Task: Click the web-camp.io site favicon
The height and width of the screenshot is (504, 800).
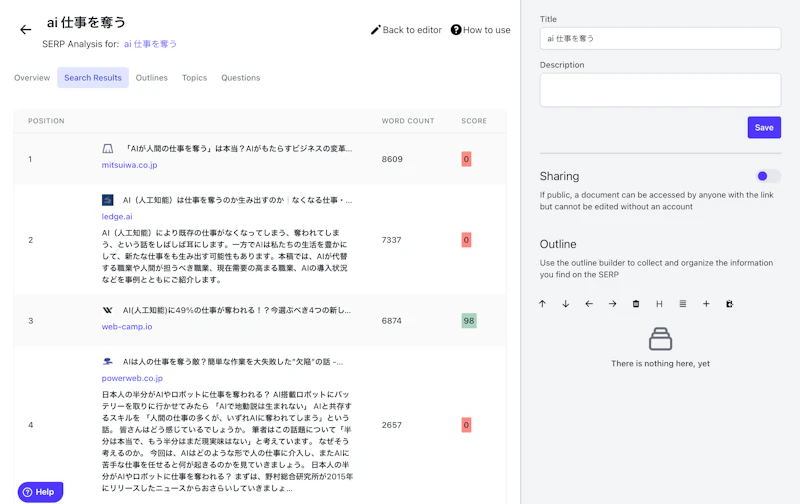Action: (x=107, y=310)
